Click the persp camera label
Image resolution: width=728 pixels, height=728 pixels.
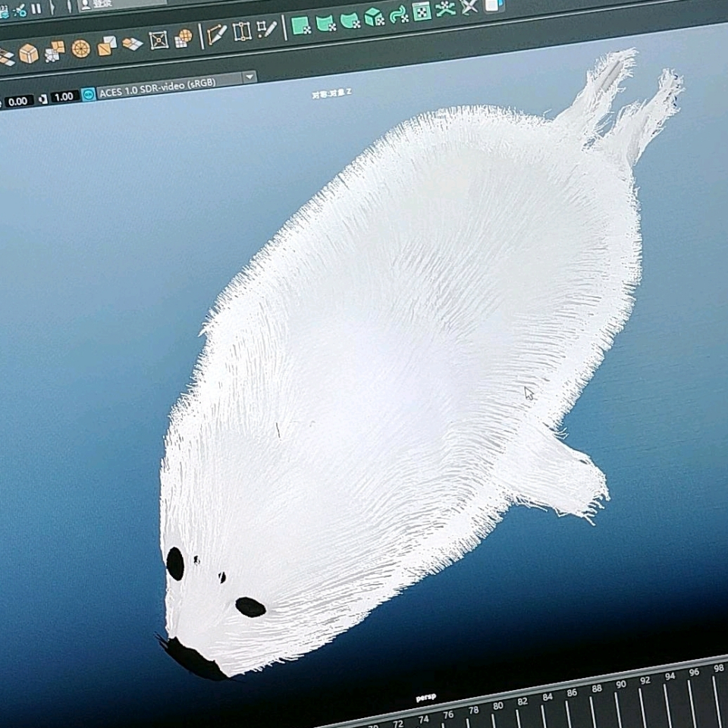coord(426,697)
